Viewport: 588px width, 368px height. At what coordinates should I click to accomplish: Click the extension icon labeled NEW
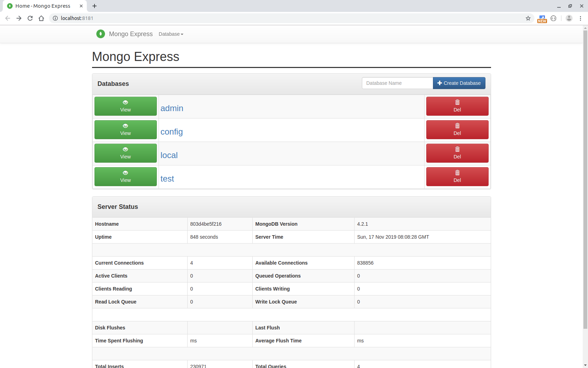(x=542, y=19)
